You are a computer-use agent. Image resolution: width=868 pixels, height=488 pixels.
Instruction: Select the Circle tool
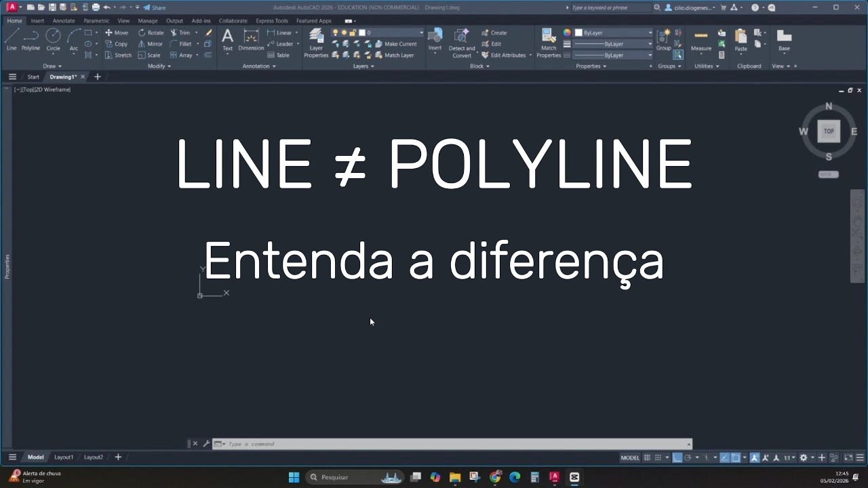(x=53, y=39)
